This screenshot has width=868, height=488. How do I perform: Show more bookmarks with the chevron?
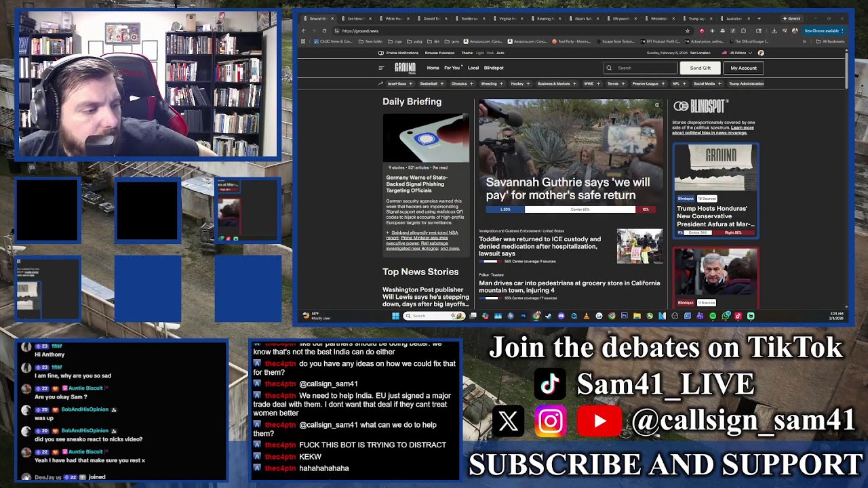(x=804, y=41)
